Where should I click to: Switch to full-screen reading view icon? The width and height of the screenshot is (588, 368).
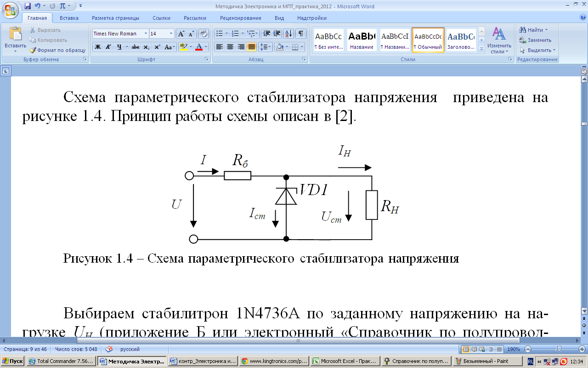point(474,349)
